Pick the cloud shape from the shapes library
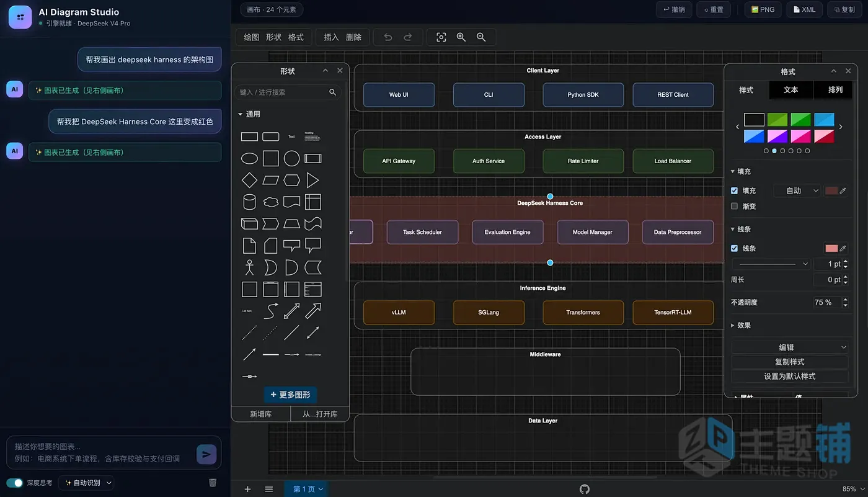The width and height of the screenshot is (868, 497). (x=271, y=202)
